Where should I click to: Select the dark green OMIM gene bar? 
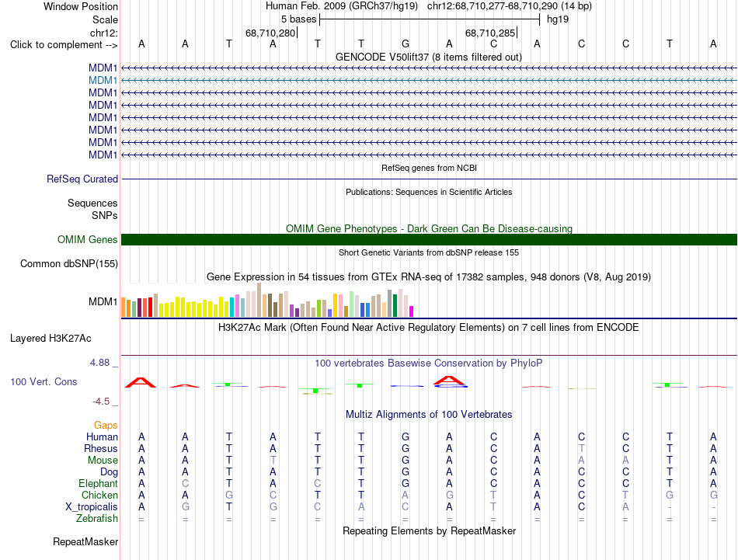(429, 239)
